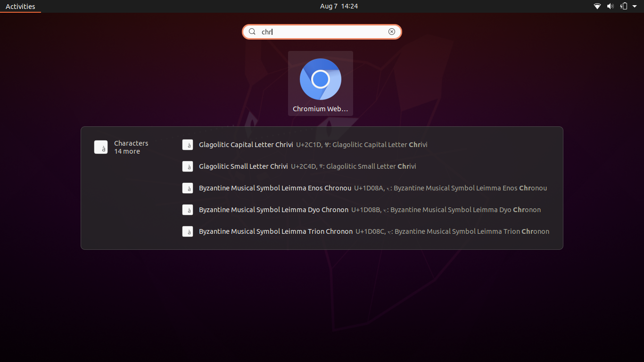Click icon beside Leimma Enos Chronou result
Image resolution: width=644 pixels, height=362 pixels.
[x=188, y=188]
